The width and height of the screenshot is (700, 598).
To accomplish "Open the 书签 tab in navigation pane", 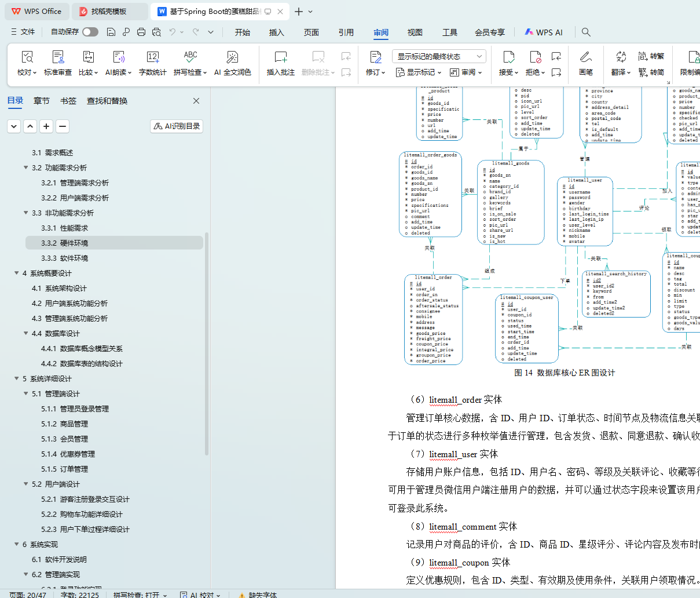I will click(x=68, y=101).
